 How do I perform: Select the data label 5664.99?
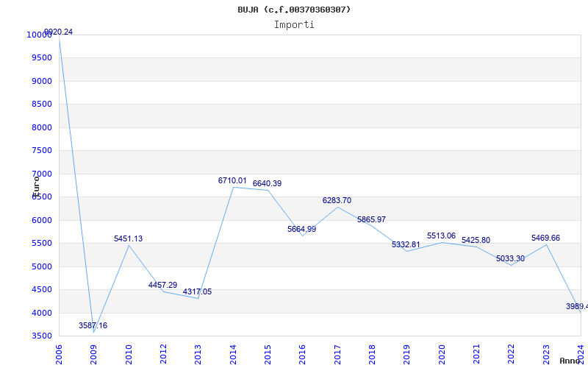302,229
